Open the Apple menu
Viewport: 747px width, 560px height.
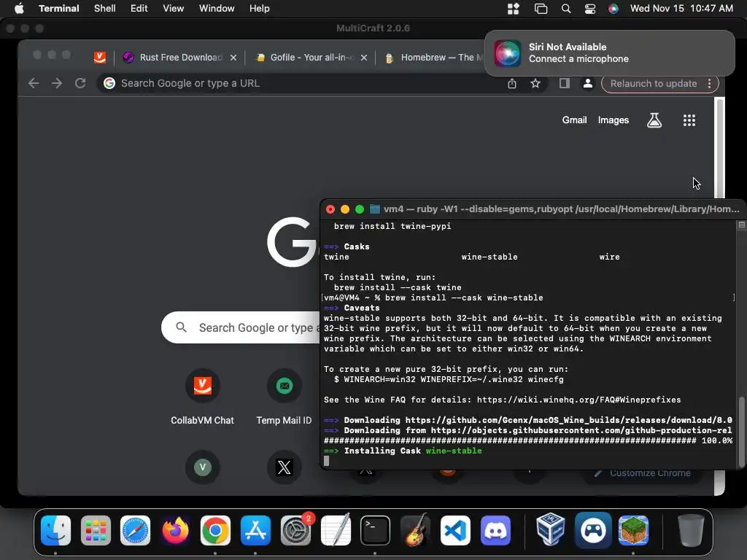19,9
